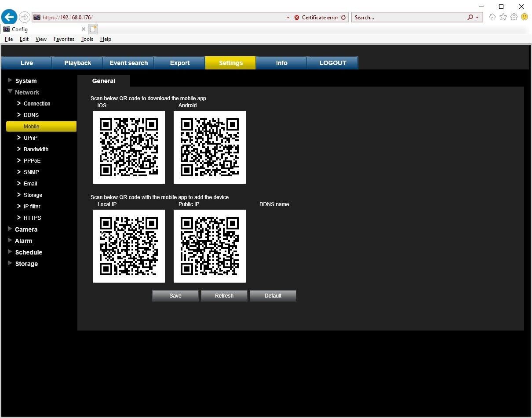Click the browser back arrow button
This screenshot has height=418, width=532.
[9, 17]
